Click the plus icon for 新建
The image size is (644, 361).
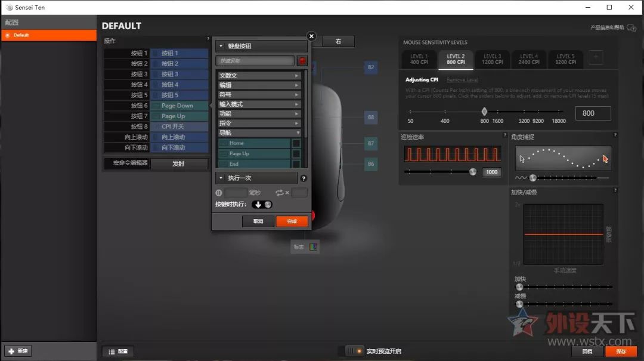pyautogui.click(x=11, y=351)
